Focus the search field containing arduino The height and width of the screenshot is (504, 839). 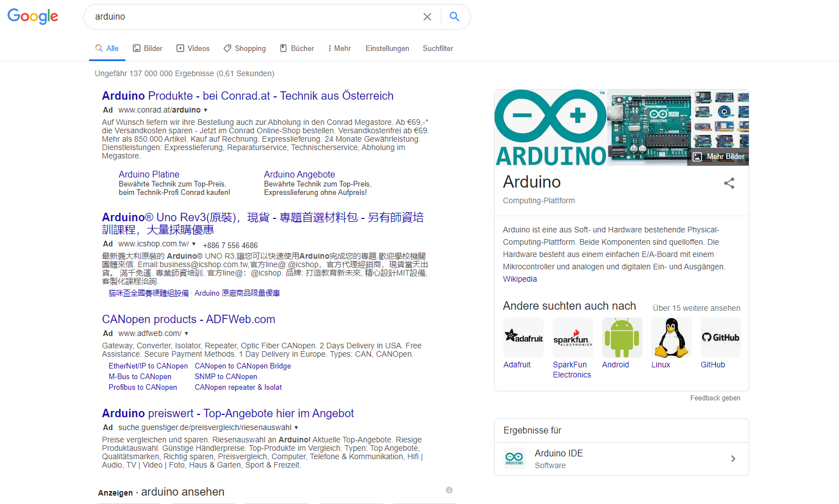(x=255, y=17)
